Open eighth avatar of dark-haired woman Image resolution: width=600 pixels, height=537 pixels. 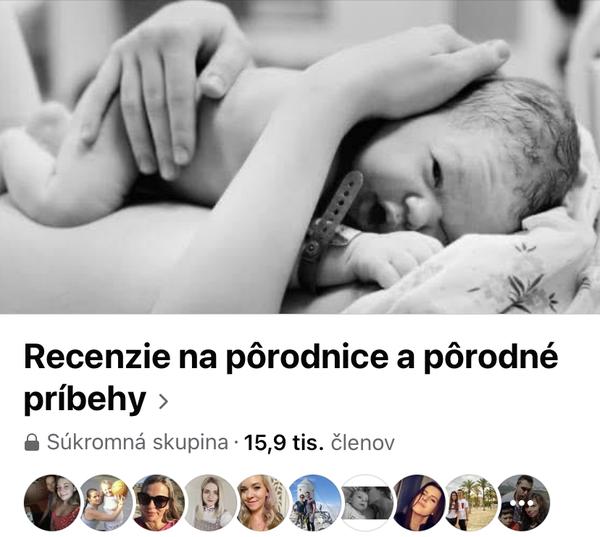coord(419,503)
